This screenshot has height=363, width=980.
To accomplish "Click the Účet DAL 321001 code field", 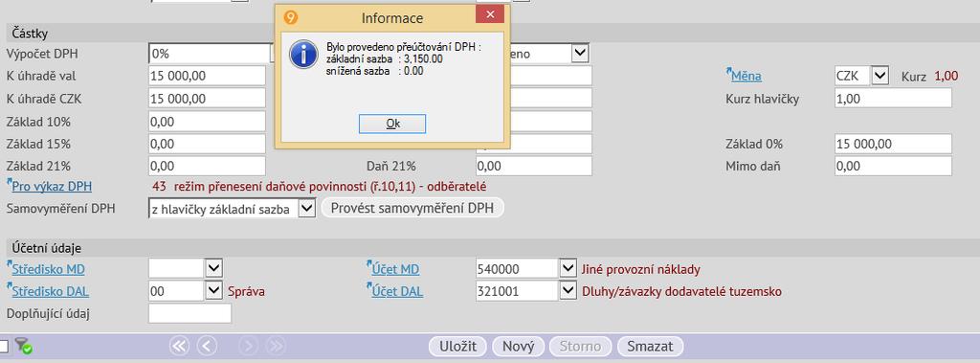I will click(x=517, y=291).
